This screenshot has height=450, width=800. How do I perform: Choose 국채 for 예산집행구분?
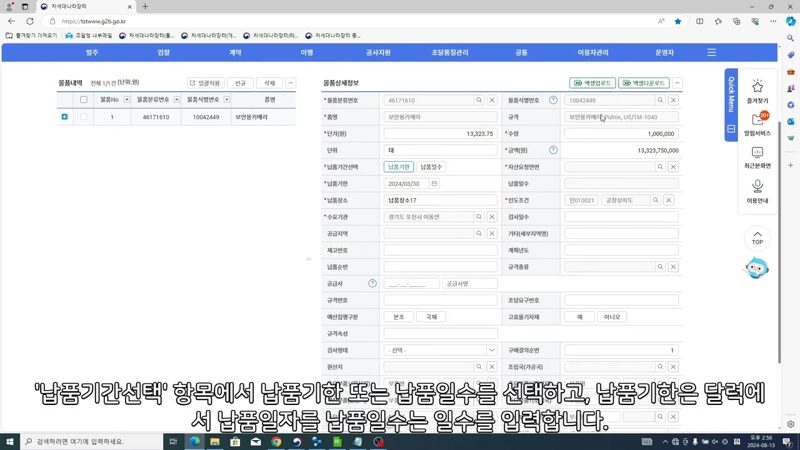click(x=431, y=317)
